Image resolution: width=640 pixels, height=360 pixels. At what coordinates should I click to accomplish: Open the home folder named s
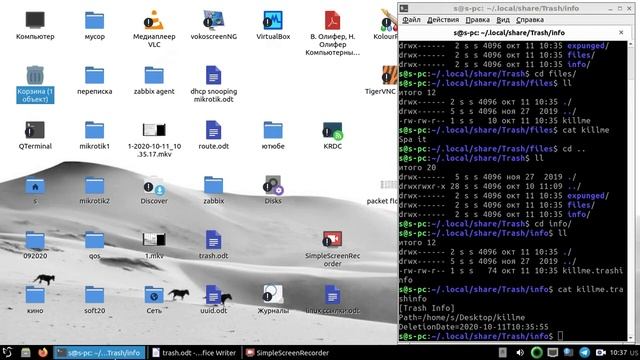click(35, 190)
